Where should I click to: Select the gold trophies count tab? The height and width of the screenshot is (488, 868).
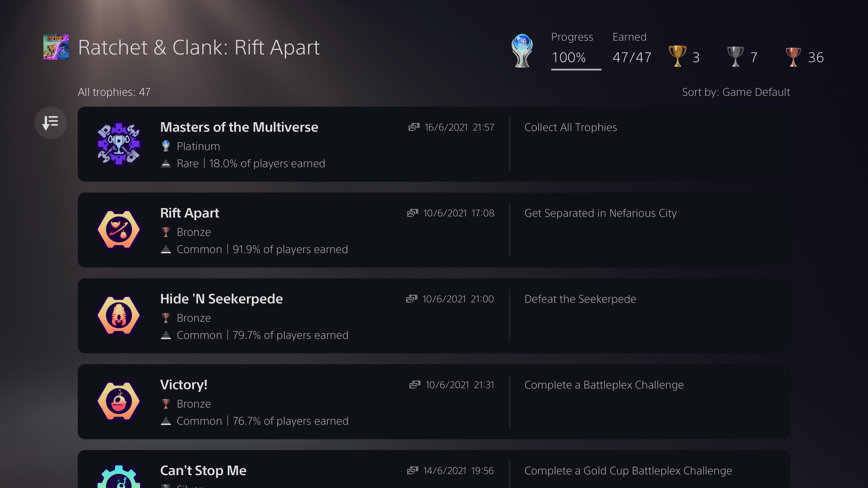[686, 57]
